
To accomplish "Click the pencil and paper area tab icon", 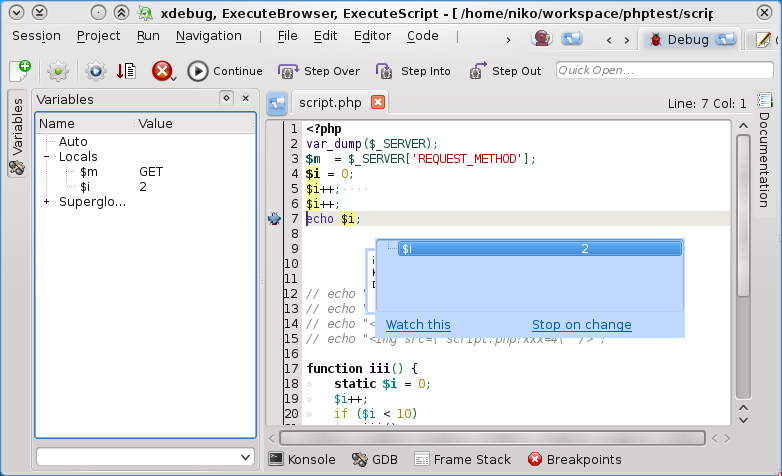I will pyautogui.click(x=763, y=40).
